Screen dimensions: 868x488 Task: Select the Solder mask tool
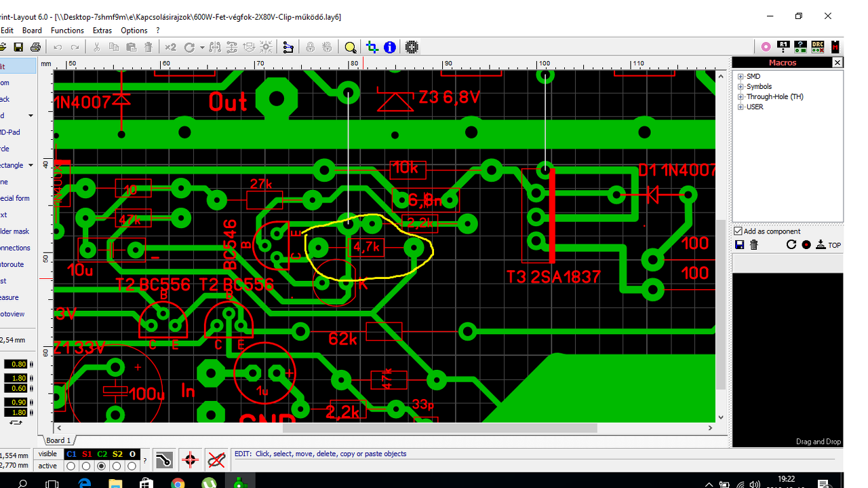18,231
